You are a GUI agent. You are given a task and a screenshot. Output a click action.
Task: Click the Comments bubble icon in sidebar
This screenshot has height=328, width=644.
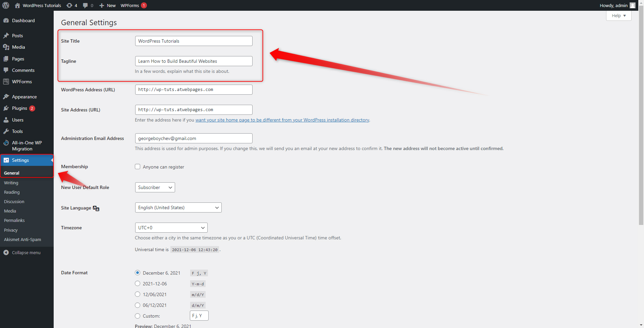(x=6, y=70)
